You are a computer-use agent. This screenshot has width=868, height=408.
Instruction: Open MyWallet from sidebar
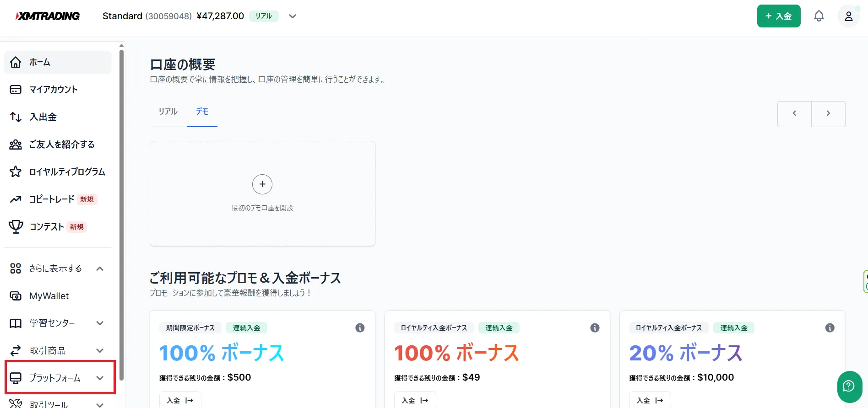49,296
